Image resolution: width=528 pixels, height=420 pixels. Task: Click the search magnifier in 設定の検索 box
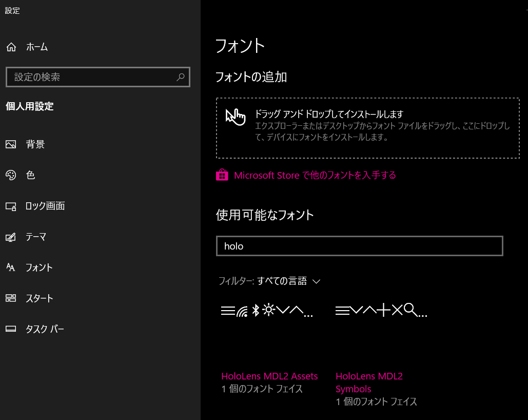[181, 77]
